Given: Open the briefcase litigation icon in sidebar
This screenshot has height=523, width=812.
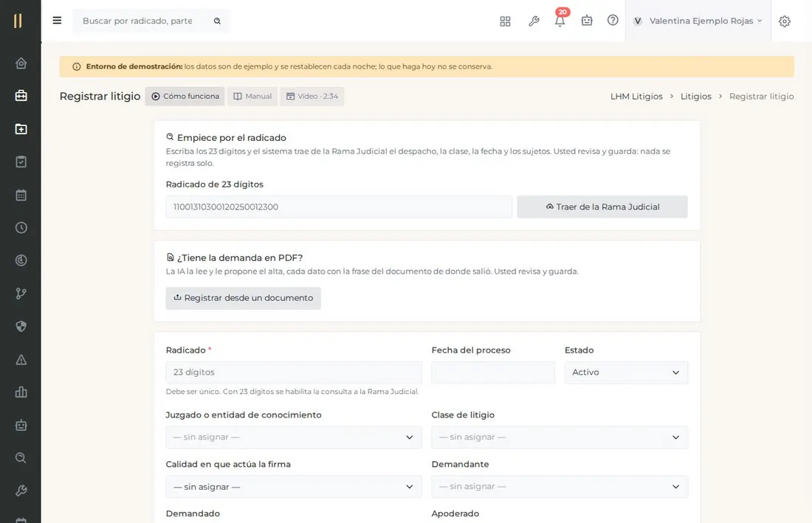Looking at the screenshot, I should coord(21,96).
